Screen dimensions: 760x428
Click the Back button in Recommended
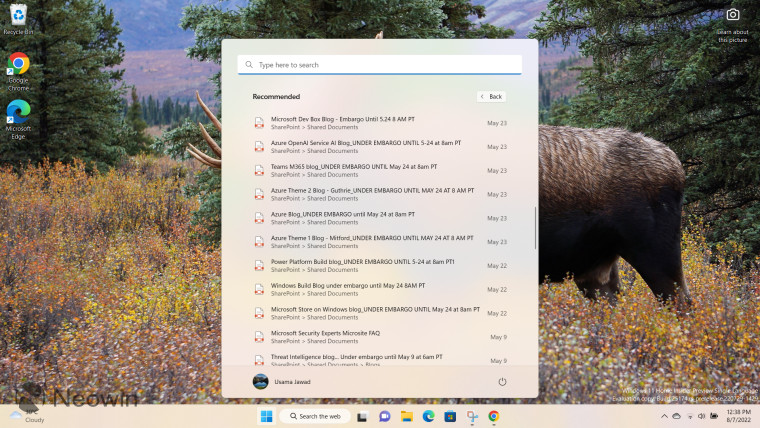(x=491, y=96)
